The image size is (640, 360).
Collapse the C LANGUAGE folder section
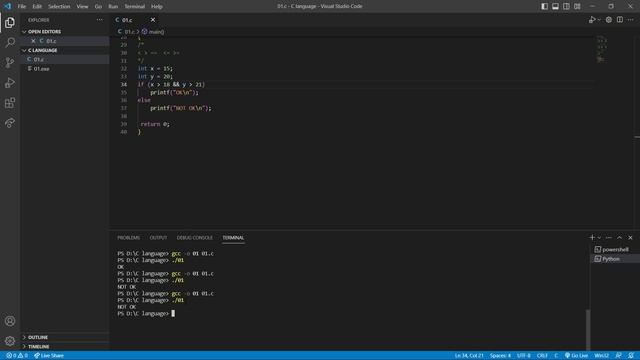click(x=65, y=50)
